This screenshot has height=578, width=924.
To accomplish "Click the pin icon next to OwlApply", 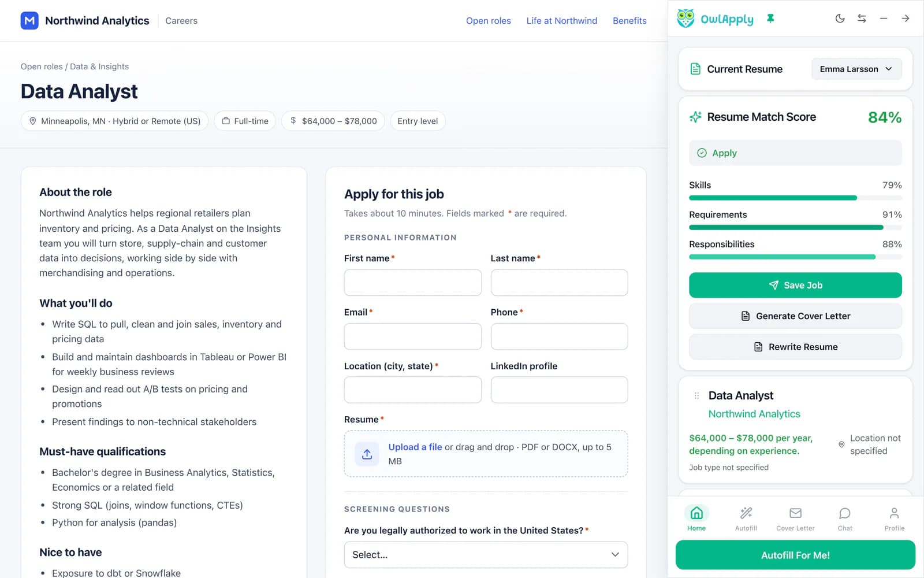I will point(770,18).
